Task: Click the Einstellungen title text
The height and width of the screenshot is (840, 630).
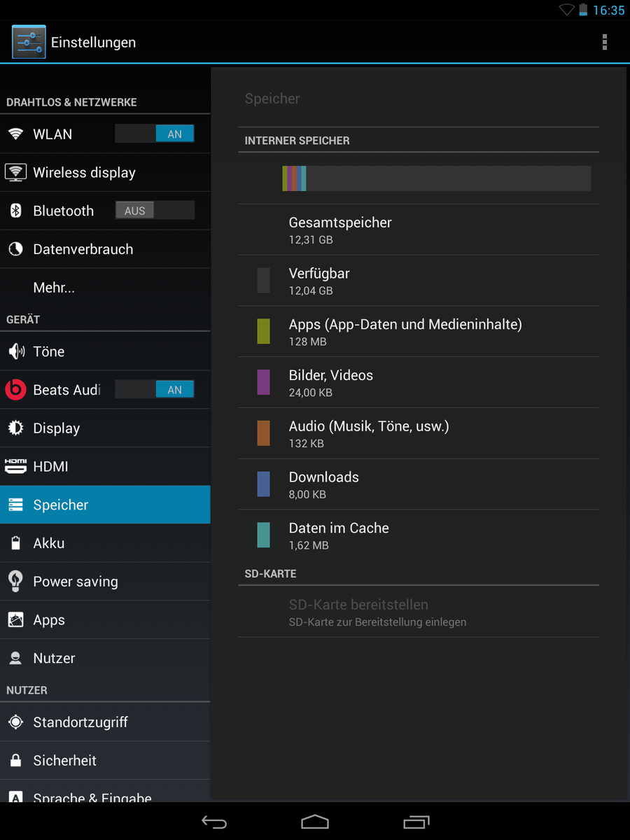Action: tap(93, 42)
